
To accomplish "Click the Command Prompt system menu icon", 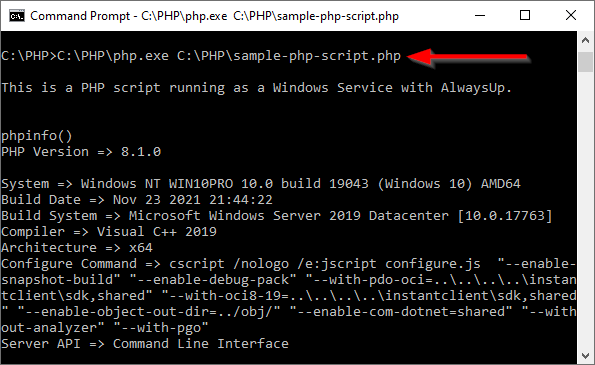I will pos(17,16).
